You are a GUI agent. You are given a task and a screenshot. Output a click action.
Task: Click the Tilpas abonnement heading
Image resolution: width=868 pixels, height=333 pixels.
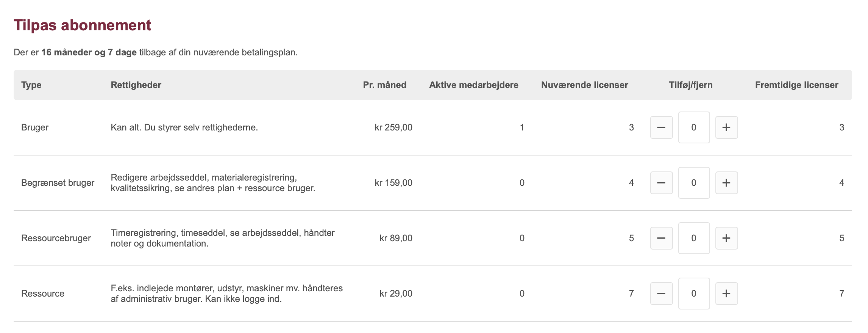tap(83, 25)
